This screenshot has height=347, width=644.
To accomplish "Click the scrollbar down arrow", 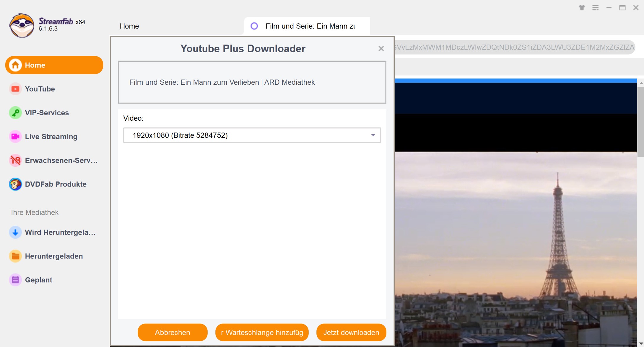I will tap(640, 344).
